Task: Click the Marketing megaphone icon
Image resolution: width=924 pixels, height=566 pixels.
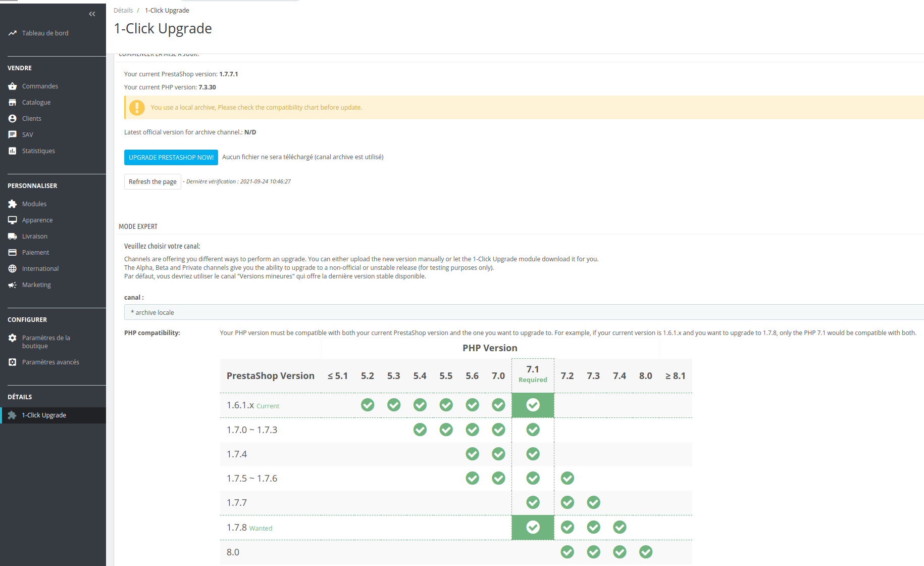Action: pos(13,285)
